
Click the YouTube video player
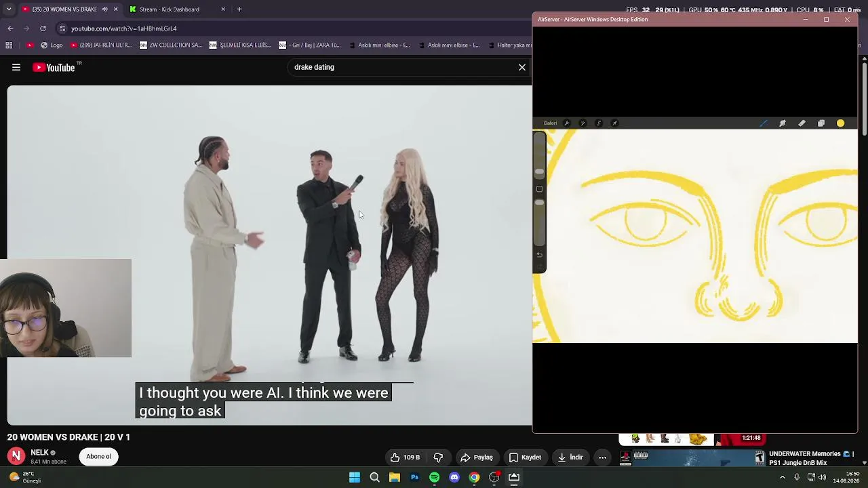click(270, 255)
